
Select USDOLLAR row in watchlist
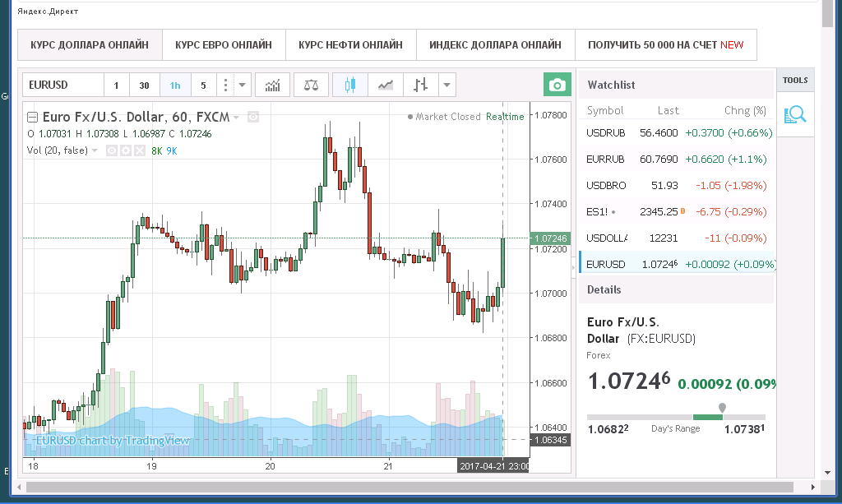[677, 238]
